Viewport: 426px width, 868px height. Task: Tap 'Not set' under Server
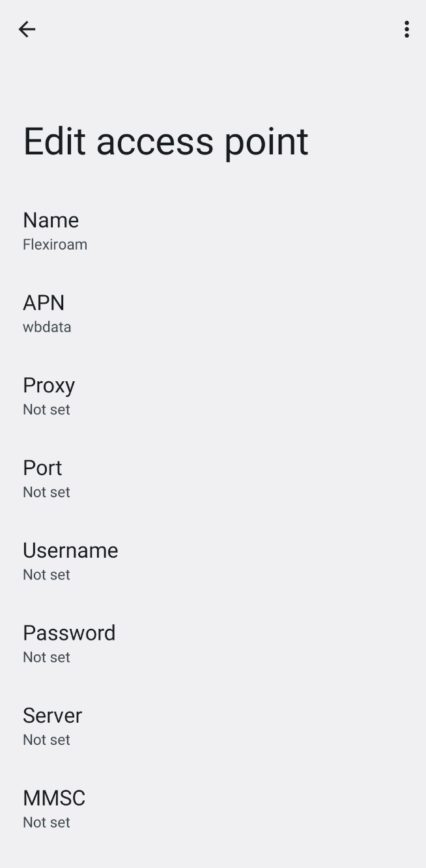46,740
